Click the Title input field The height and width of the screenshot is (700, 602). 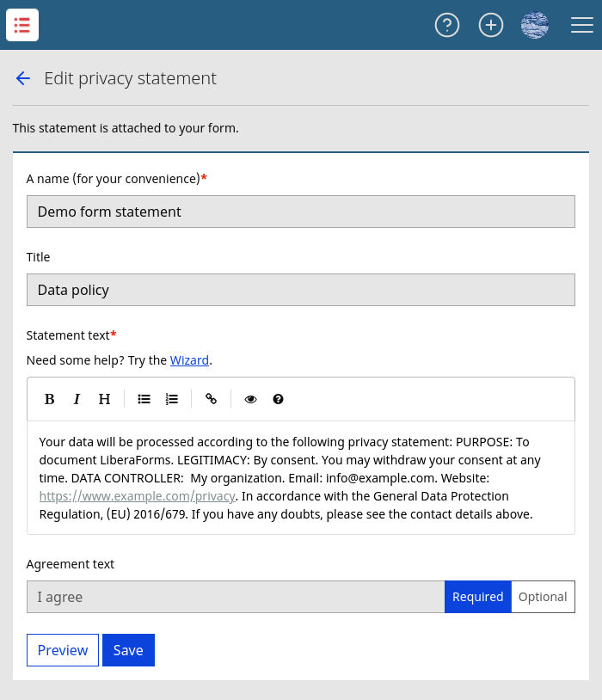coord(301,290)
